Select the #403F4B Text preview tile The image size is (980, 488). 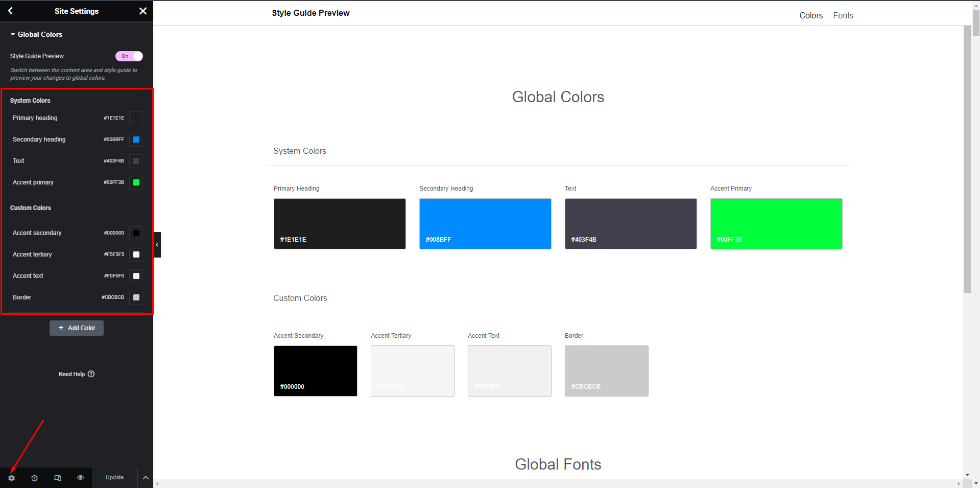point(631,224)
